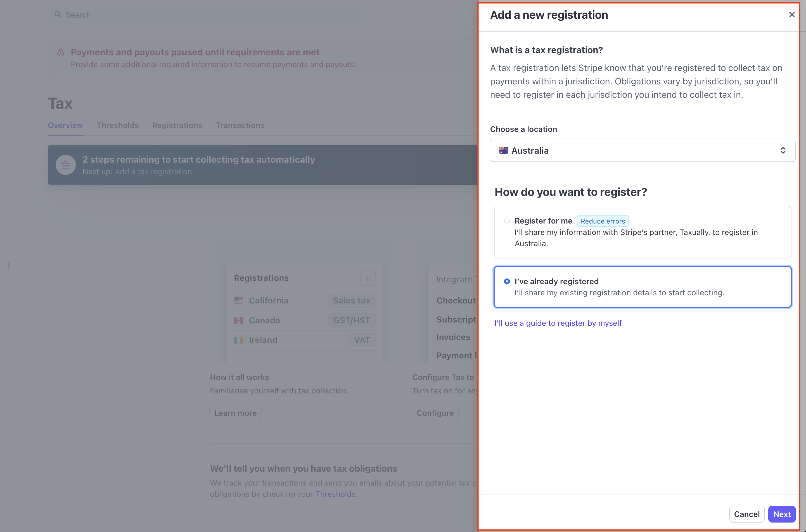
Task: Select the Register for me radio option
Action: click(x=507, y=220)
